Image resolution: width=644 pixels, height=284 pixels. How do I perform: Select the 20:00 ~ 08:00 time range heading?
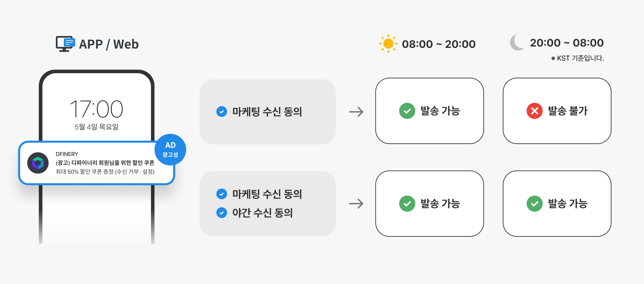tap(567, 43)
